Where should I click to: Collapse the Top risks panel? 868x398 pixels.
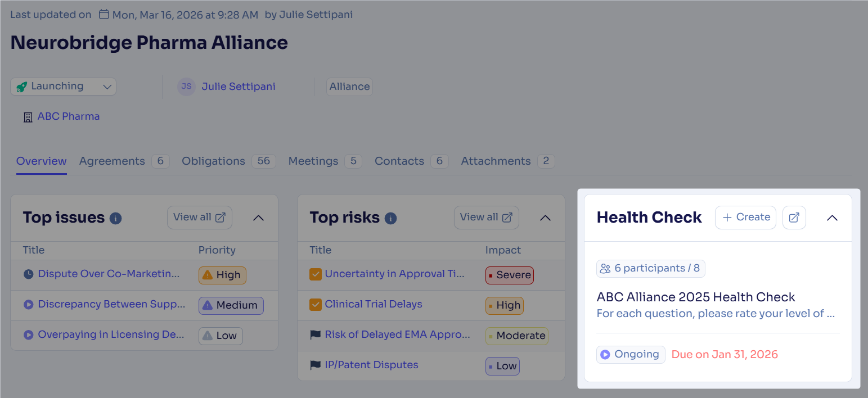pyautogui.click(x=545, y=218)
